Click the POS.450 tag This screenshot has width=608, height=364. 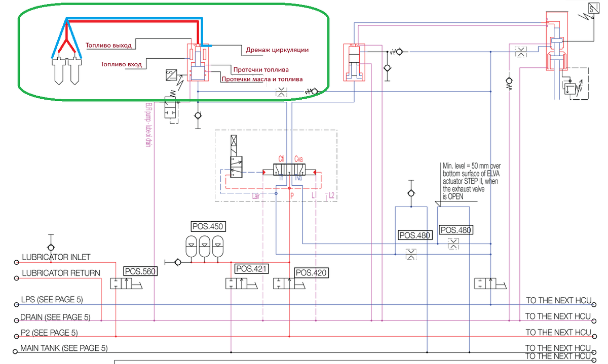[x=208, y=226]
